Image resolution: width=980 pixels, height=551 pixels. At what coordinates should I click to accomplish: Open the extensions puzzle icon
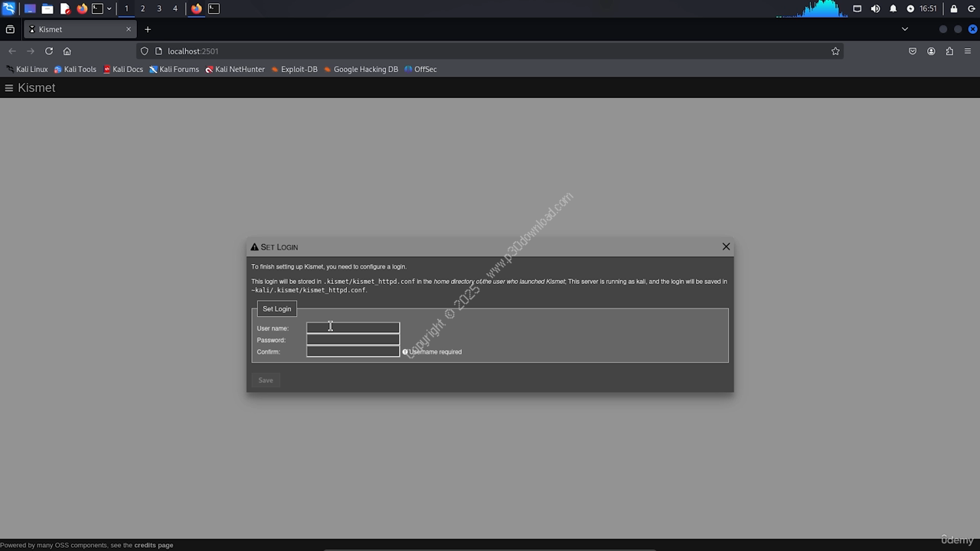(x=949, y=51)
